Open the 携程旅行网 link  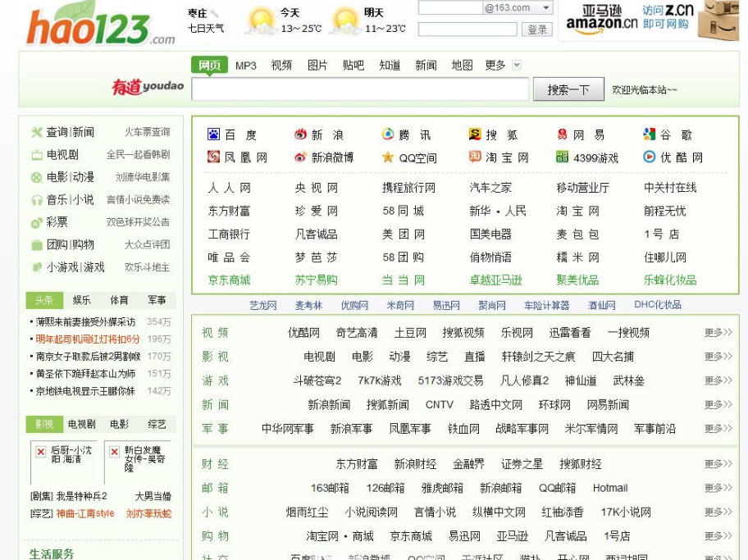[x=408, y=188]
